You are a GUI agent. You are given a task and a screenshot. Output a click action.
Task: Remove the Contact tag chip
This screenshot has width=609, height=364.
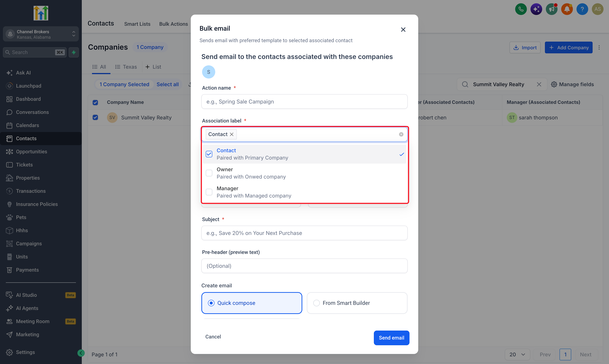coord(231,134)
